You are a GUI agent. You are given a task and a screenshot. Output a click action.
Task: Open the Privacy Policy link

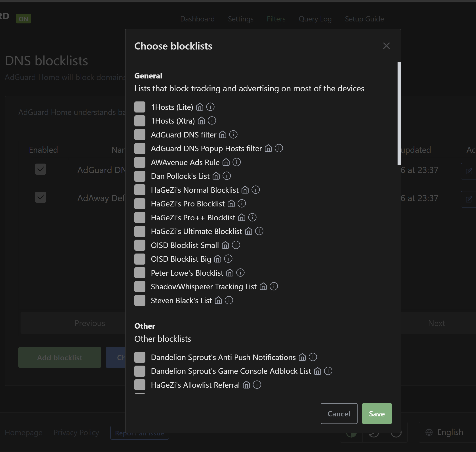pyautogui.click(x=76, y=433)
